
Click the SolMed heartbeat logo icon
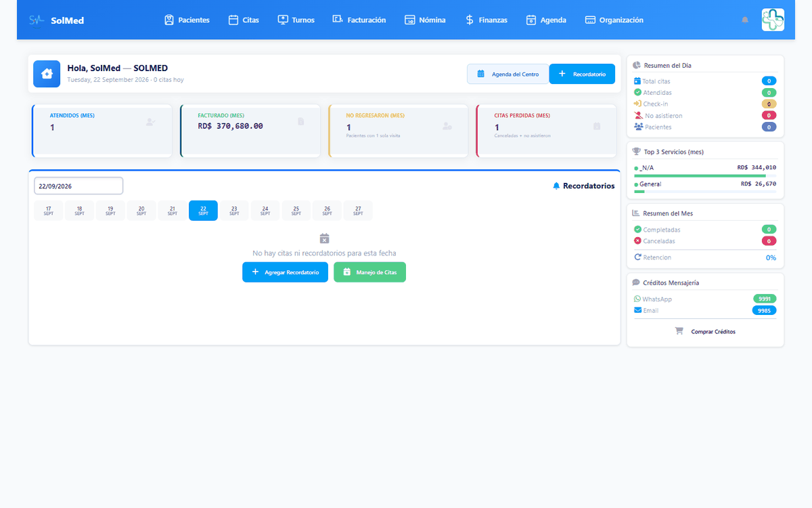coord(37,20)
